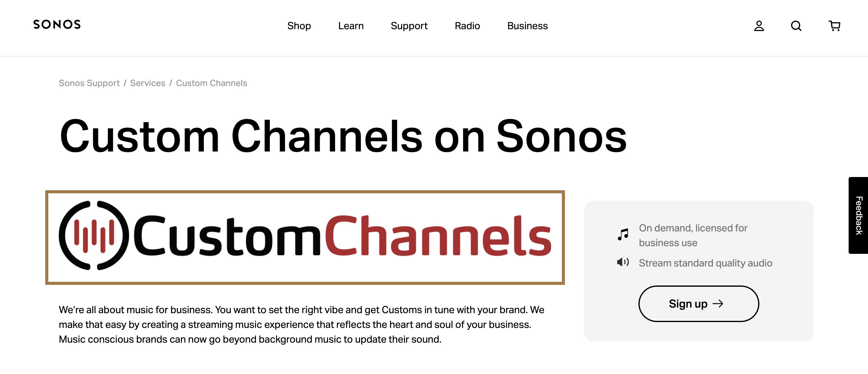The height and width of the screenshot is (374, 868).
Task: Click the Custom Channels circular waveform logo
Action: tap(94, 236)
